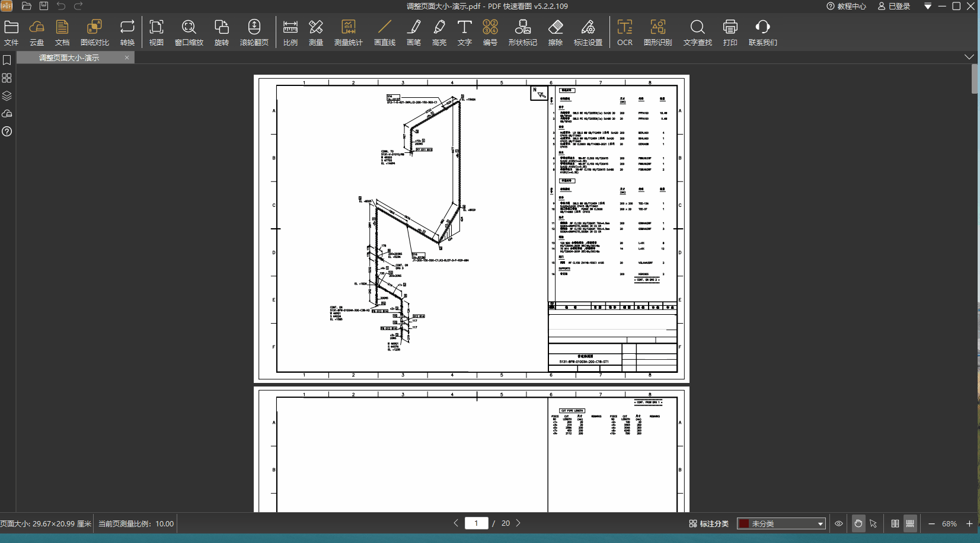Zoom out with the minus button

pos(931,523)
